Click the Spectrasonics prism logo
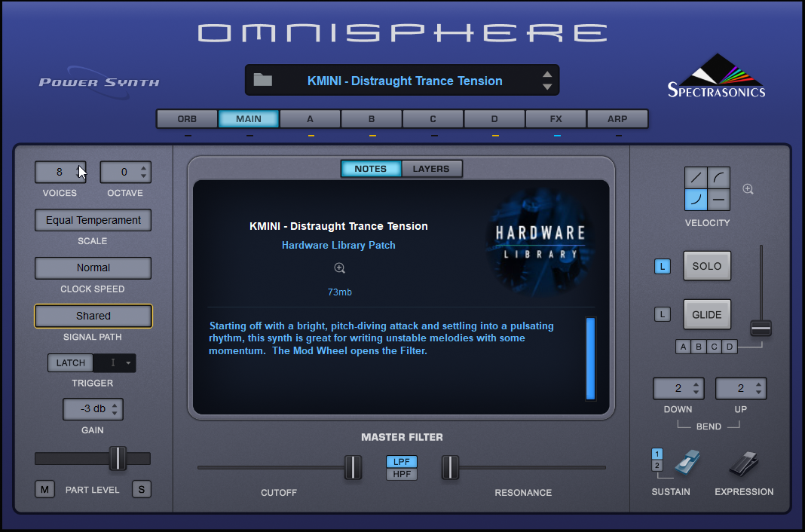The image size is (805, 532). coord(716,76)
